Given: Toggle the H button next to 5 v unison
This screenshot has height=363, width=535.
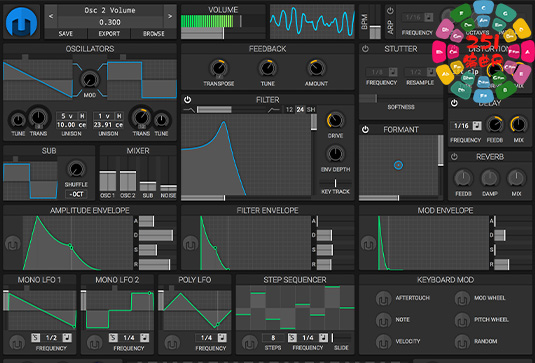Looking at the screenshot, I should point(82,116).
